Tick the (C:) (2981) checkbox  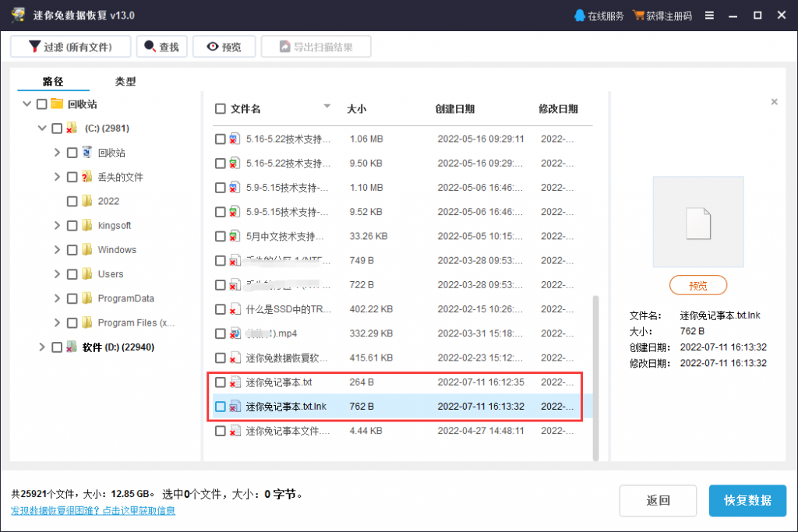click(57, 129)
